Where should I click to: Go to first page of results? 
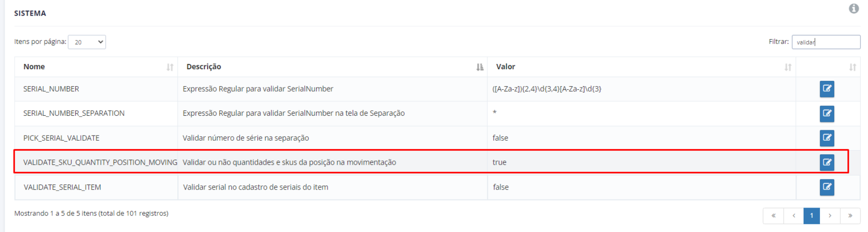[x=773, y=216]
